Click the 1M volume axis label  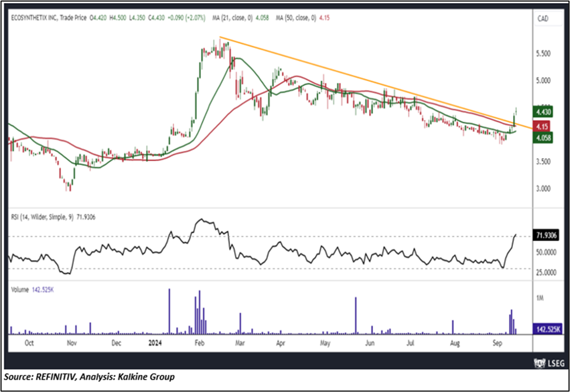(540, 298)
